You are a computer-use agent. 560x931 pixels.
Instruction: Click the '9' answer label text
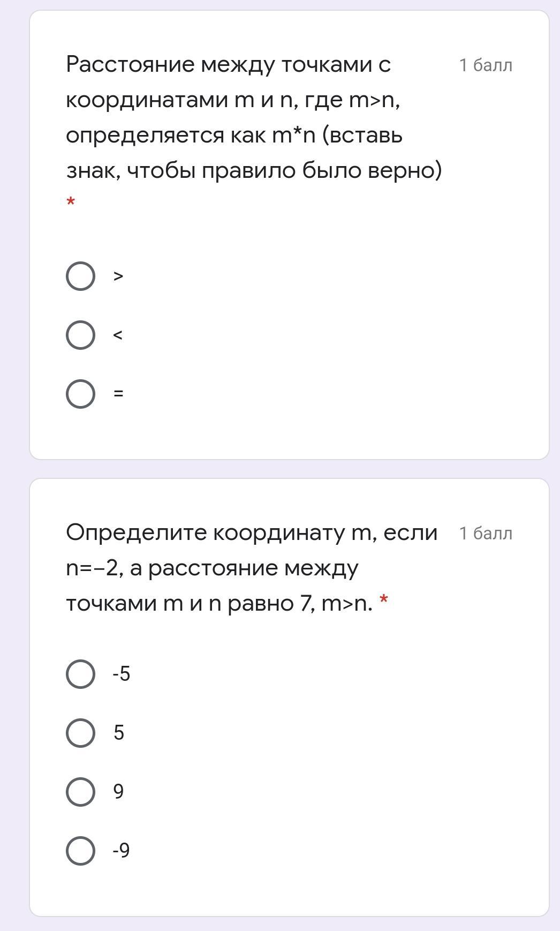(119, 792)
